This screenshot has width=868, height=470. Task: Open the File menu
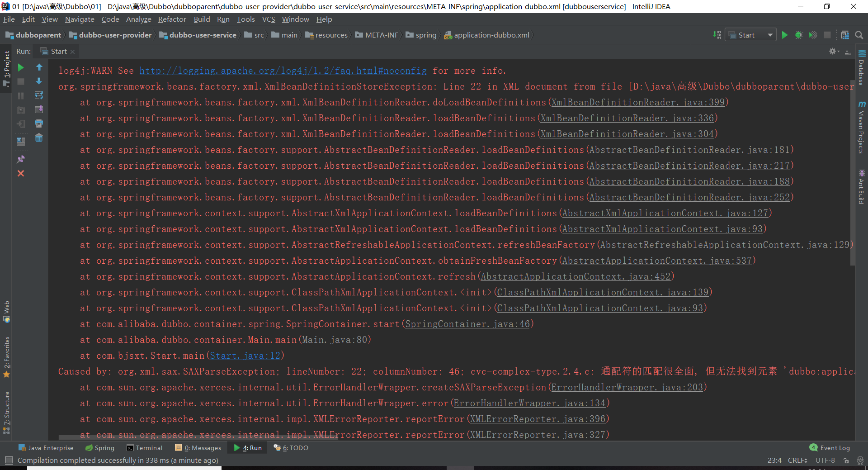point(9,19)
